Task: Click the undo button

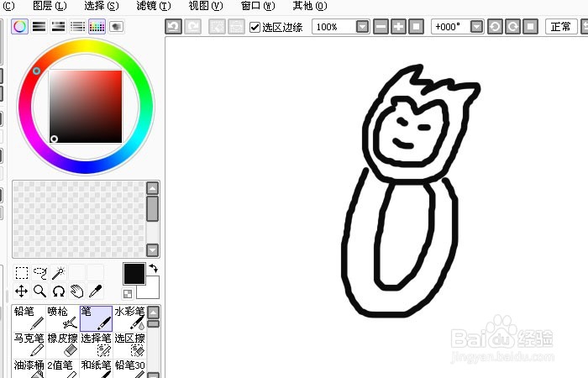Action: tap(173, 27)
